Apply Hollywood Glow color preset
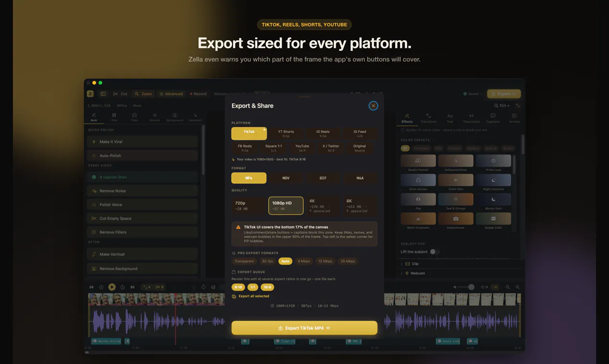Image resolution: width=609 pixels, height=364 pixels. pyautogui.click(x=456, y=163)
